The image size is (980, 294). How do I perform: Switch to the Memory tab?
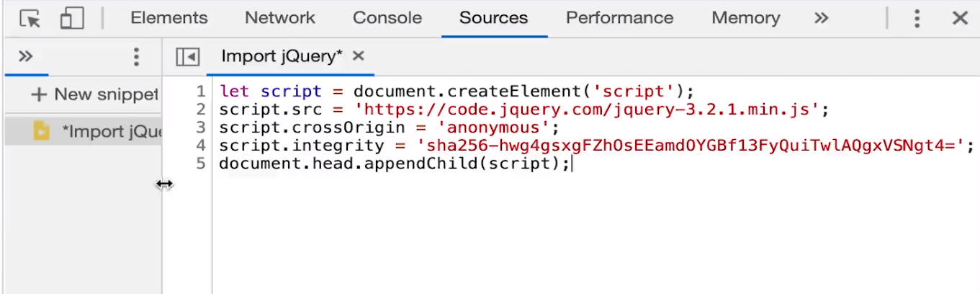pyautogui.click(x=746, y=18)
